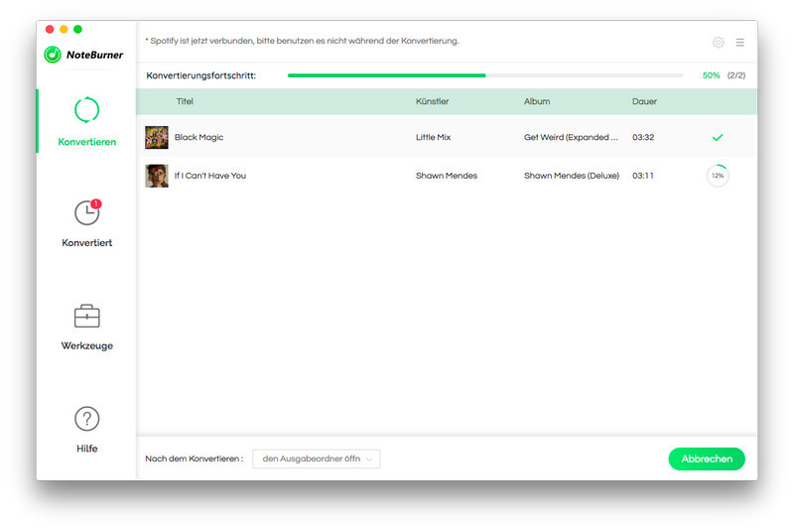Click the Titel column header

[x=185, y=101]
